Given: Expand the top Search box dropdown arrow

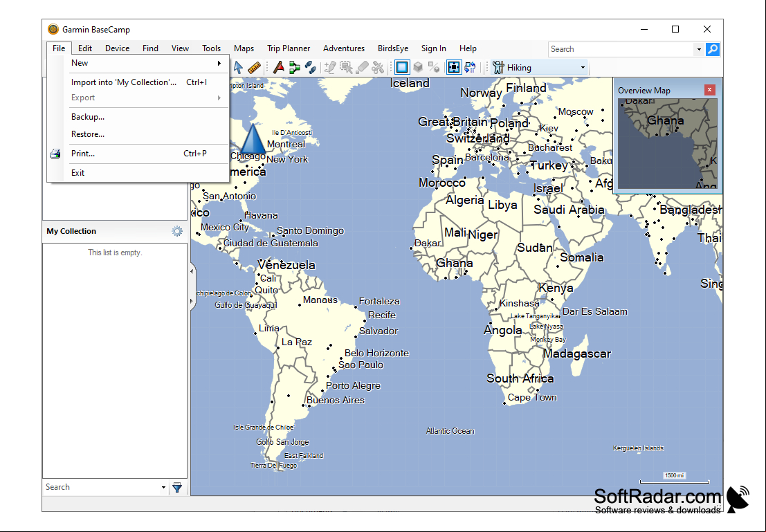Looking at the screenshot, I should tap(699, 49).
